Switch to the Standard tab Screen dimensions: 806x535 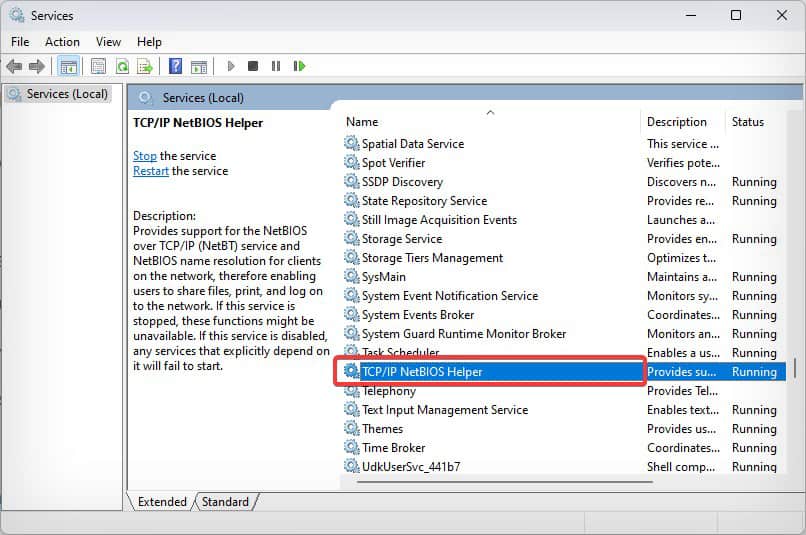[x=225, y=502]
